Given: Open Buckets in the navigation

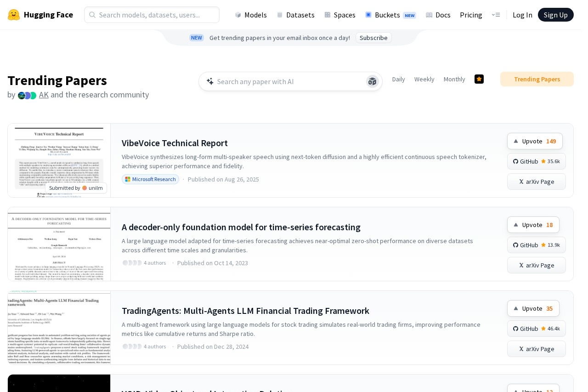Looking at the screenshot, I should 390,15.
